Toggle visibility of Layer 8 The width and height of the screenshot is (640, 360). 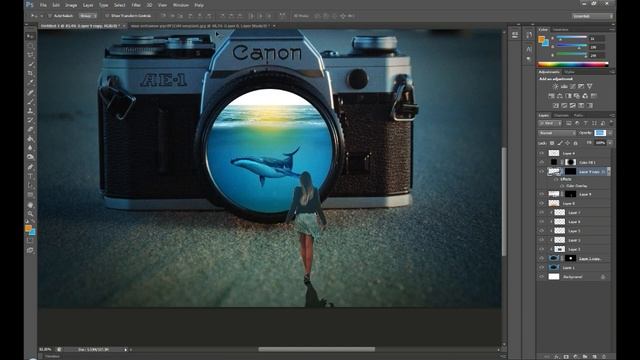(542, 203)
